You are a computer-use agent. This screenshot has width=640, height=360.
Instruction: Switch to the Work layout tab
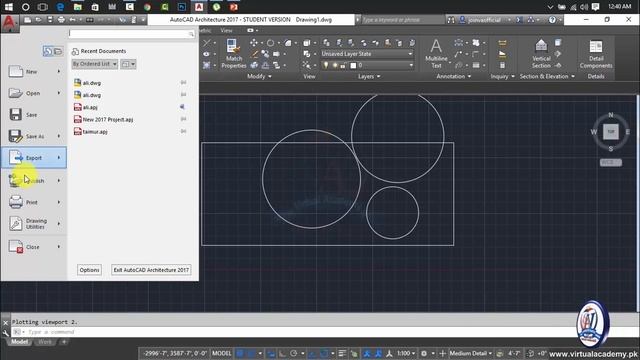[x=45, y=342]
